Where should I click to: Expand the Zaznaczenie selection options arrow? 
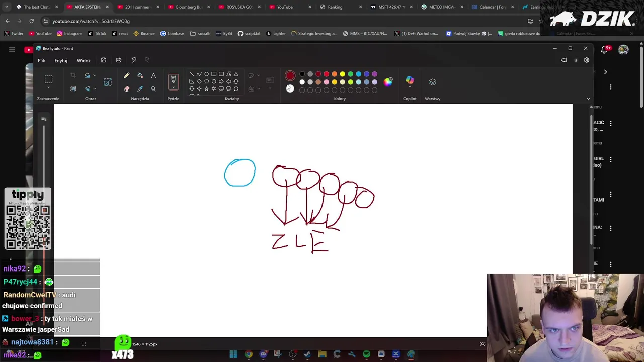tap(48, 88)
